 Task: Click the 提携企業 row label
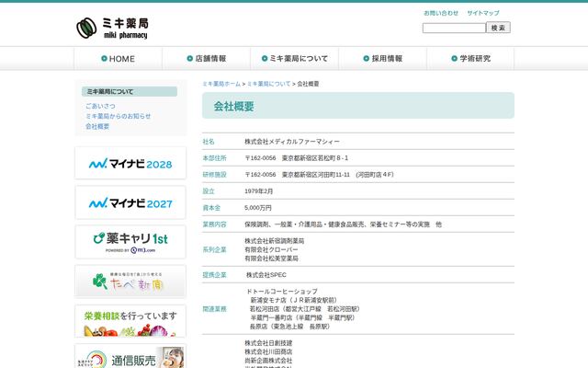tap(214, 275)
